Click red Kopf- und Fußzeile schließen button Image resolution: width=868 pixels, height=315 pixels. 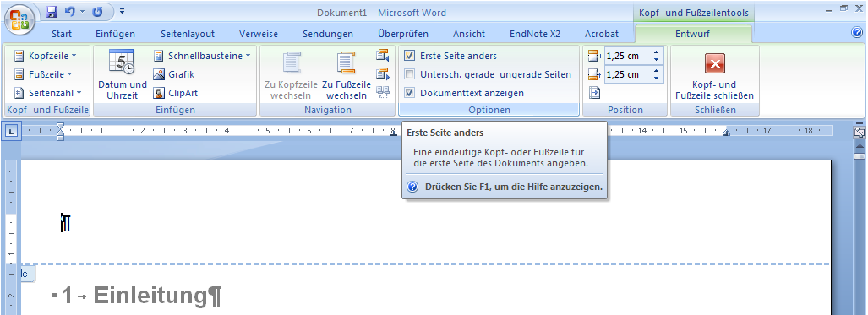click(715, 74)
